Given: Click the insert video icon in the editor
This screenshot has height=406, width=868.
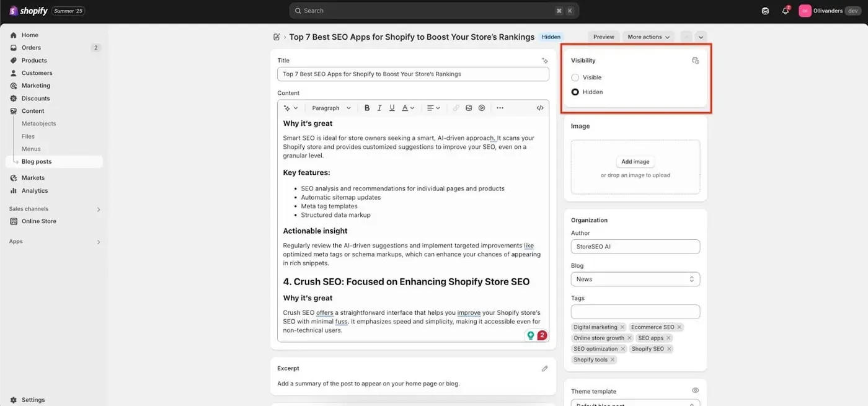Looking at the screenshot, I should pyautogui.click(x=482, y=108).
